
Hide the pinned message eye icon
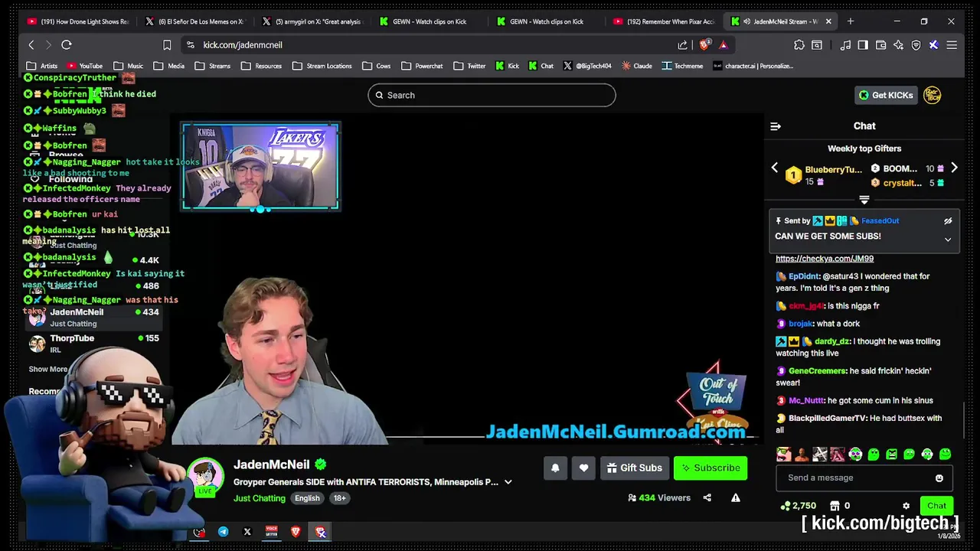pyautogui.click(x=948, y=221)
